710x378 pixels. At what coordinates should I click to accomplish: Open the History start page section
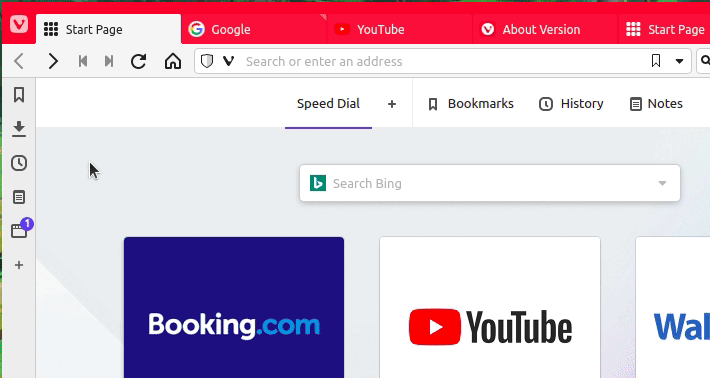(x=571, y=104)
